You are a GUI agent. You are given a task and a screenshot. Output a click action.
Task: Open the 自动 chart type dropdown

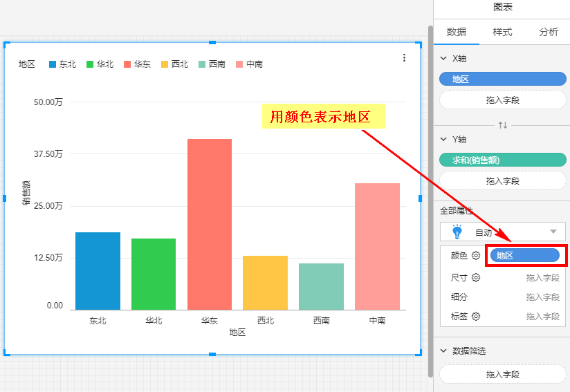pos(553,232)
